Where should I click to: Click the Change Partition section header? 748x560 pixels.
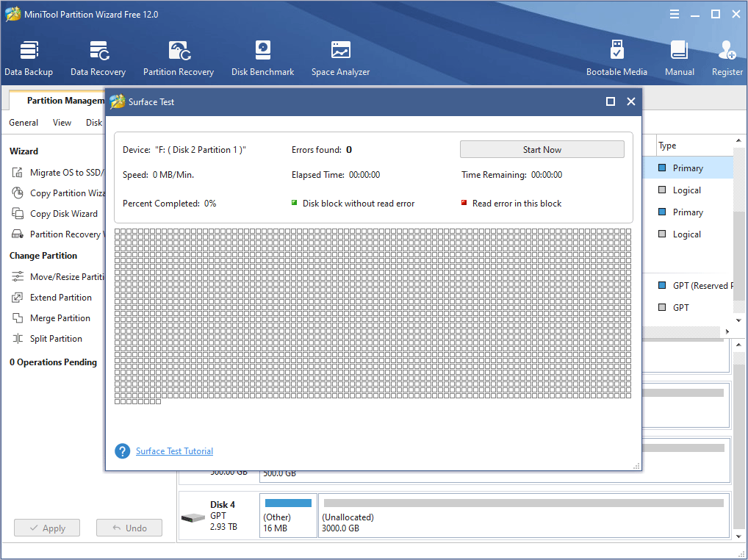point(43,256)
